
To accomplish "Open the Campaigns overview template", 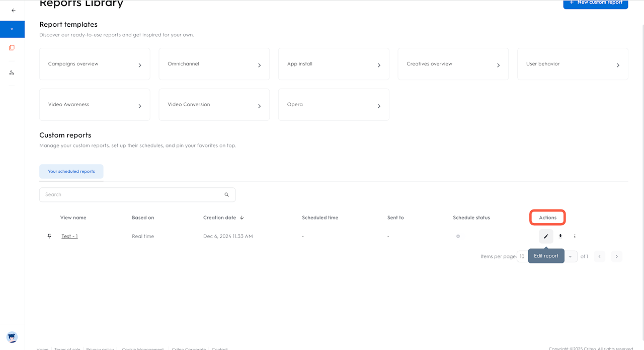I will click(95, 64).
